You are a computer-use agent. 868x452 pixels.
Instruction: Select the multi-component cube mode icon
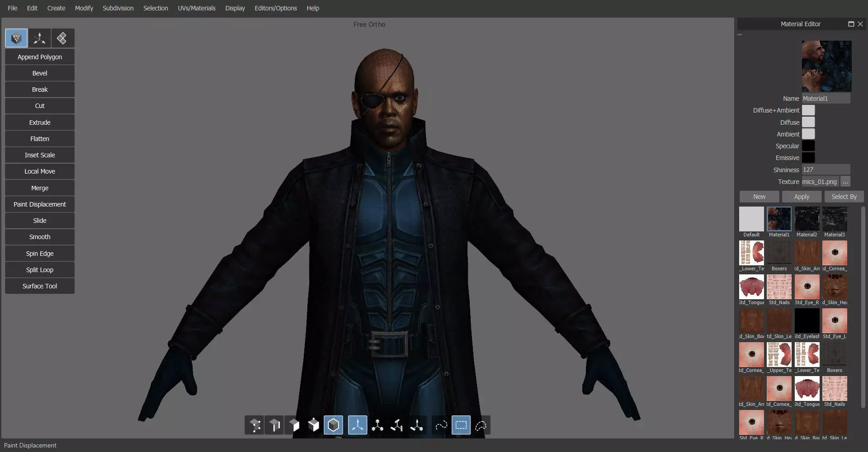314,425
